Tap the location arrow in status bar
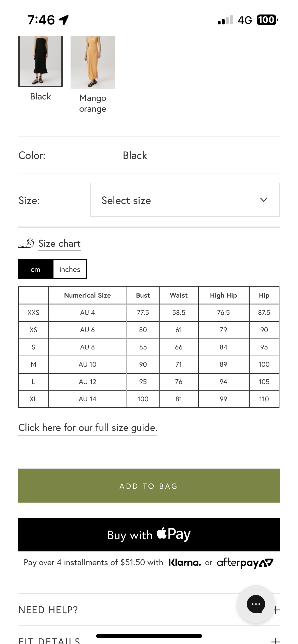 pyautogui.click(x=64, y=20)
